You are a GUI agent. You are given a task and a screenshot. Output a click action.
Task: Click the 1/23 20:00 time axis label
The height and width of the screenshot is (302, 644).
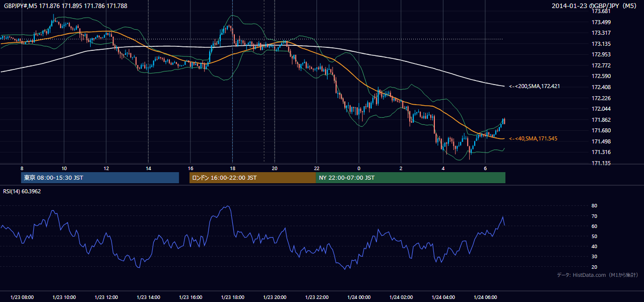(x=275, y=297)
